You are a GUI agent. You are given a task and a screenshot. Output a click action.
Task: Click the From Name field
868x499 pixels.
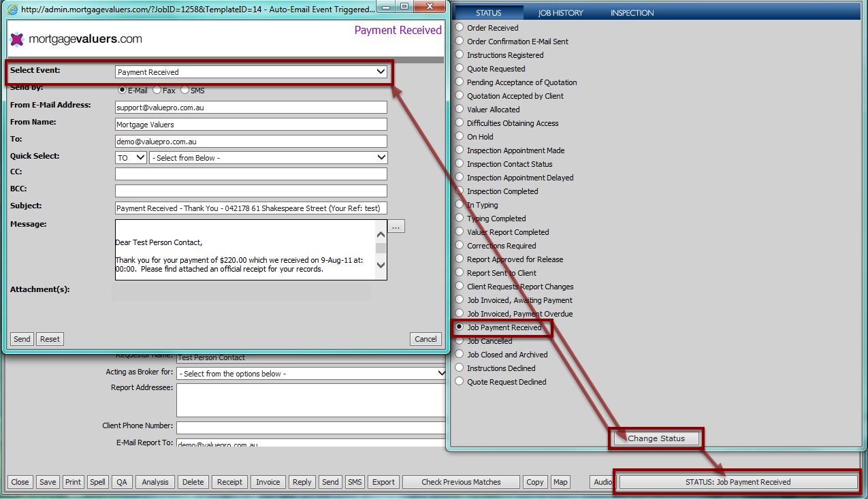[251, 125]
